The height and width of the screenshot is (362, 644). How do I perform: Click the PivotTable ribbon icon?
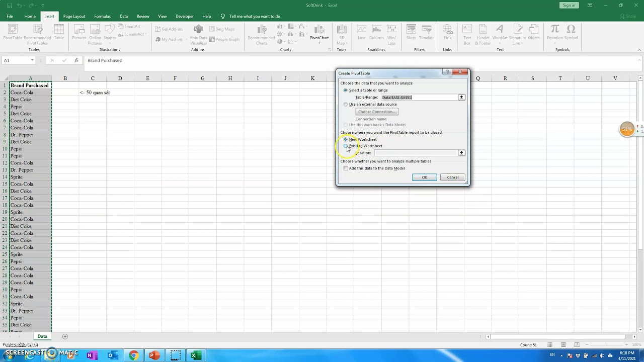point(13,33)
